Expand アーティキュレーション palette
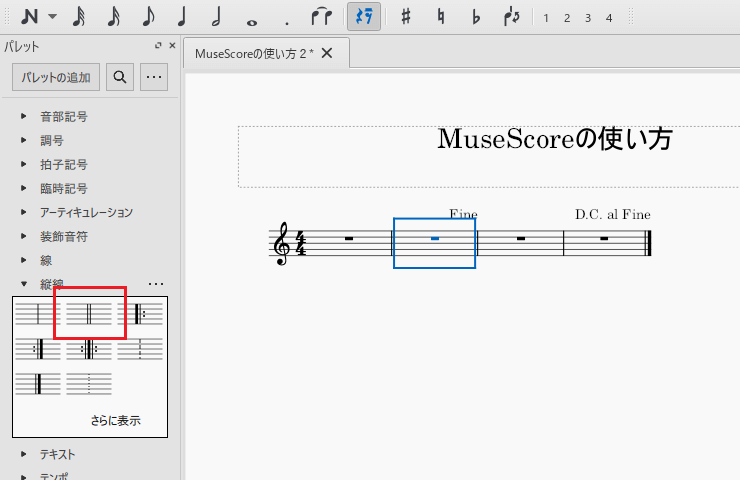 point(24,212)
